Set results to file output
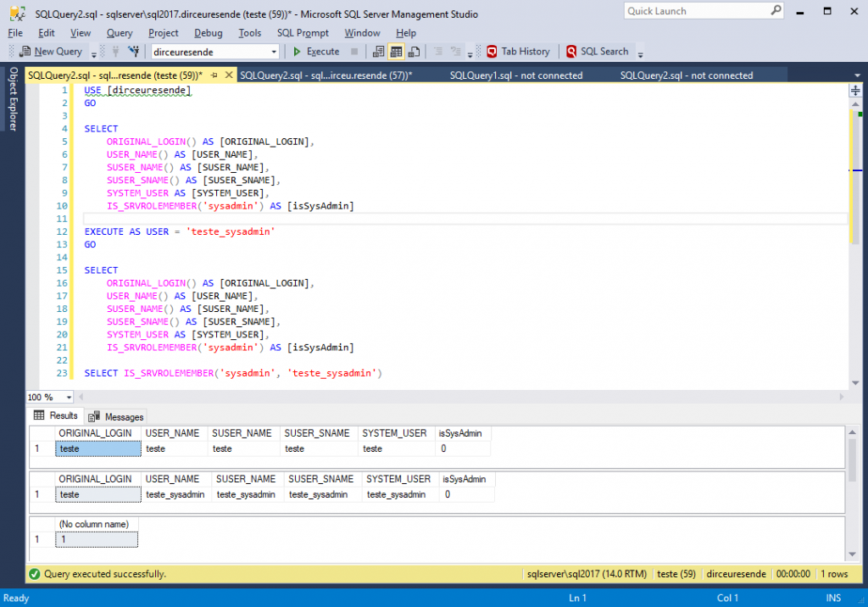The image size is (868, 607). [414, 52]
